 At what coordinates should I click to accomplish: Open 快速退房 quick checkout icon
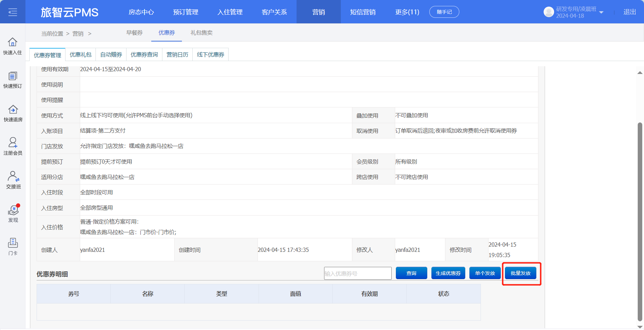(13, 113)
